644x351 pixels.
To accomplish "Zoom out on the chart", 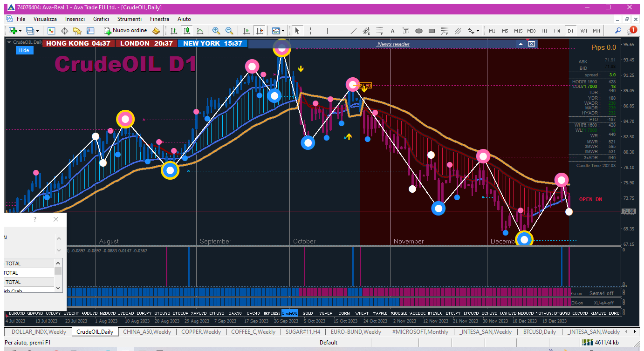I will click(229, 31).
